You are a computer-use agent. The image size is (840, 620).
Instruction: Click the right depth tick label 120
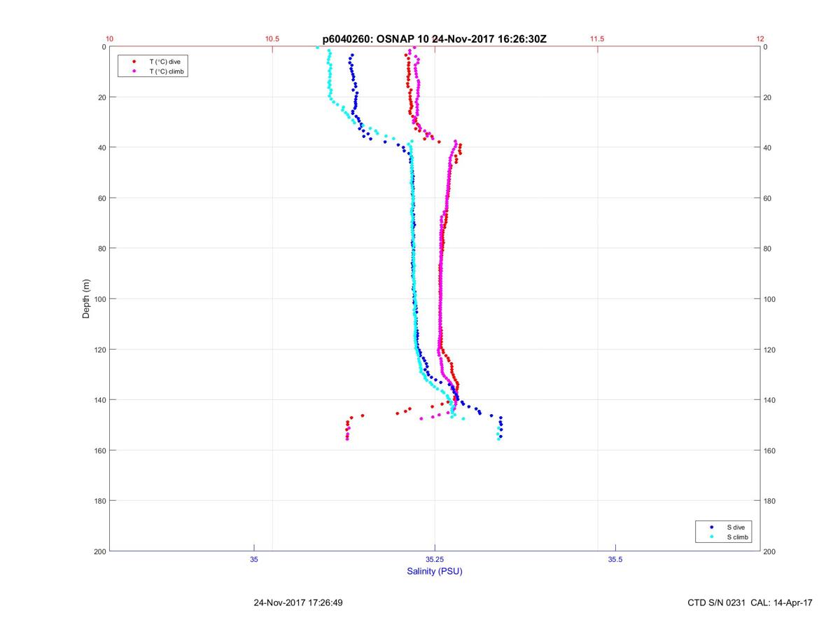coord(769,350)
